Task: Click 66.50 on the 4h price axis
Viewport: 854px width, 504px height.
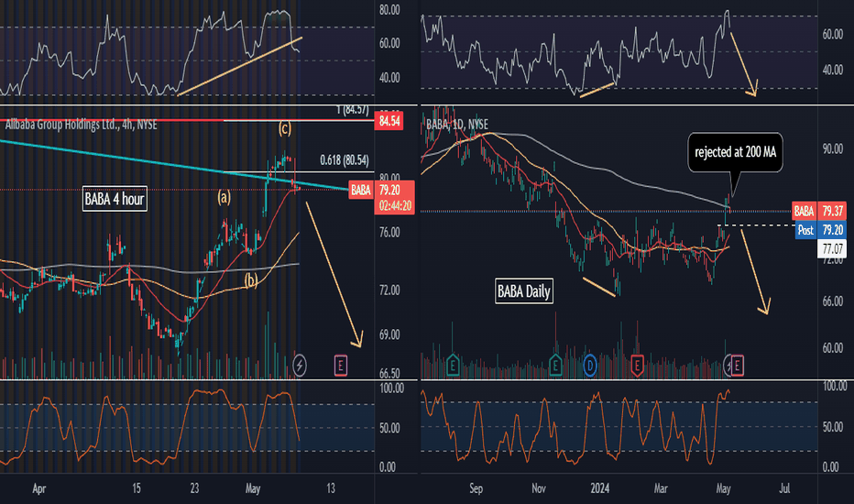Action: [389, 374]
